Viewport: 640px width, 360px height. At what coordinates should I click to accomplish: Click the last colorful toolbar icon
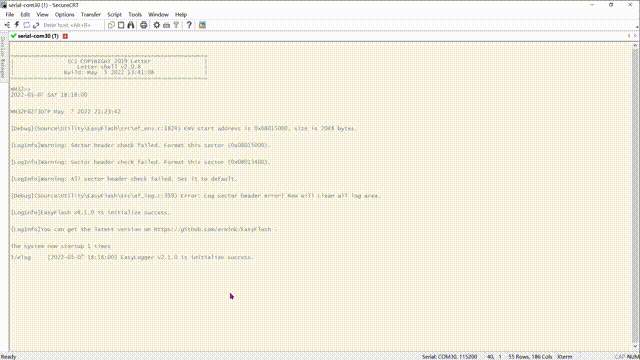202,25
